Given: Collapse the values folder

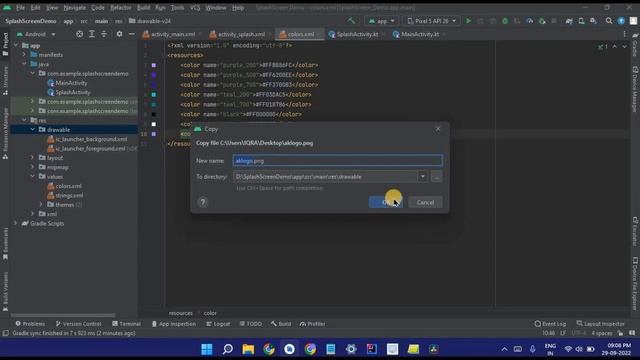Looking at the screenshot, I should pyautogui.click(x=33, y=176).
